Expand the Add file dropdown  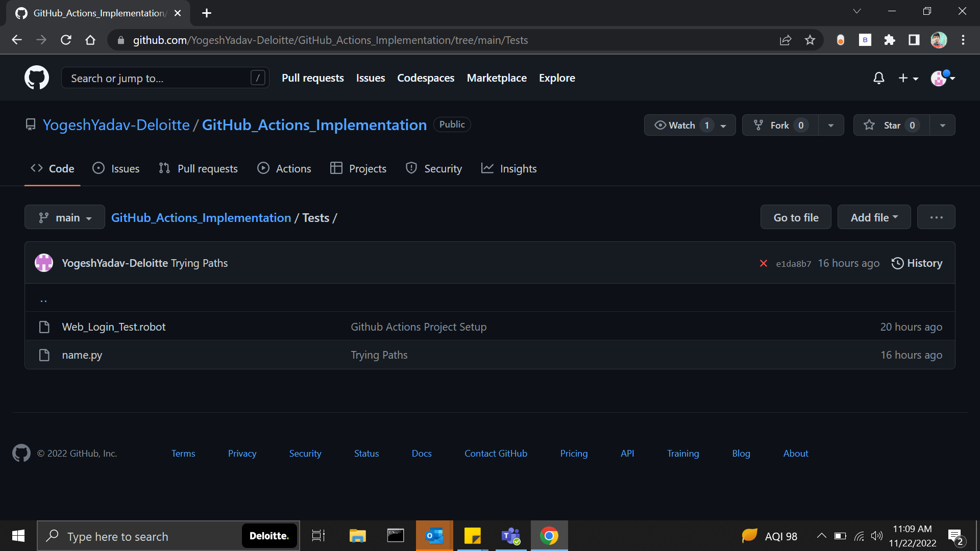click(x=874, y=217)
